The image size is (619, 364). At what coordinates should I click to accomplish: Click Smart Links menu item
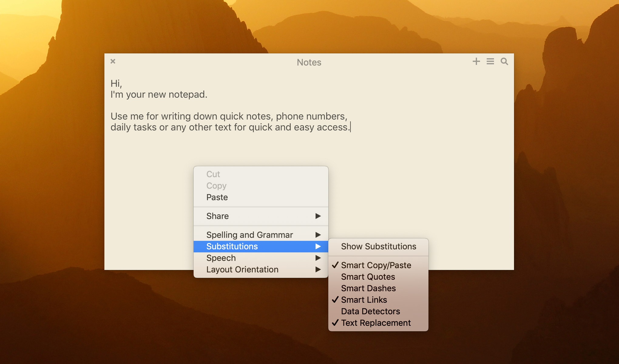click(364, 299)
